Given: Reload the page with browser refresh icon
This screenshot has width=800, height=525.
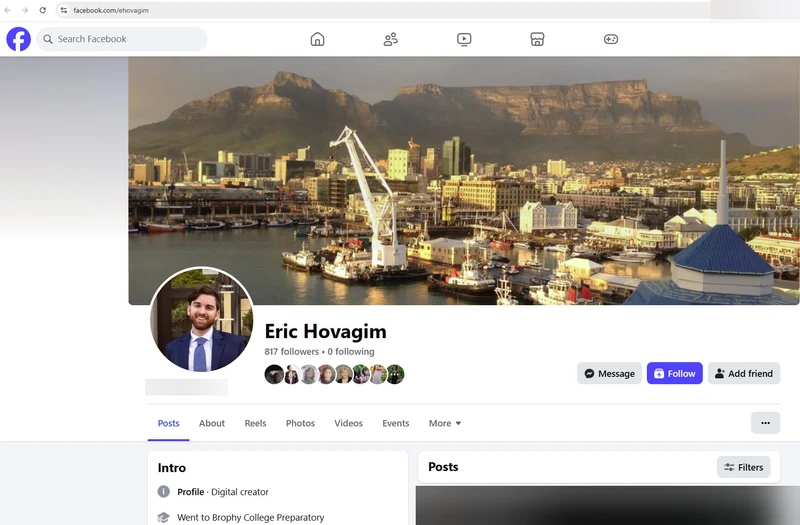Looking at the screenshot, I should point(42,10).
